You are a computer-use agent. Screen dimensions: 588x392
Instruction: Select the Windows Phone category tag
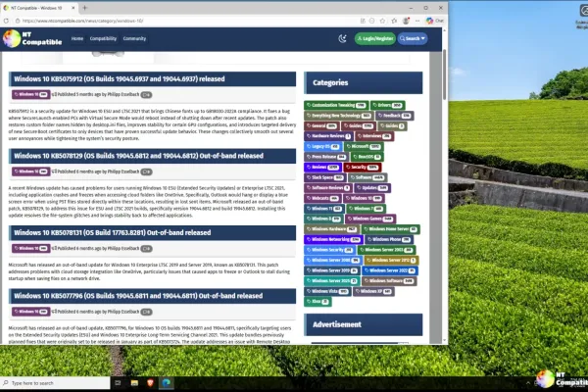389,239
